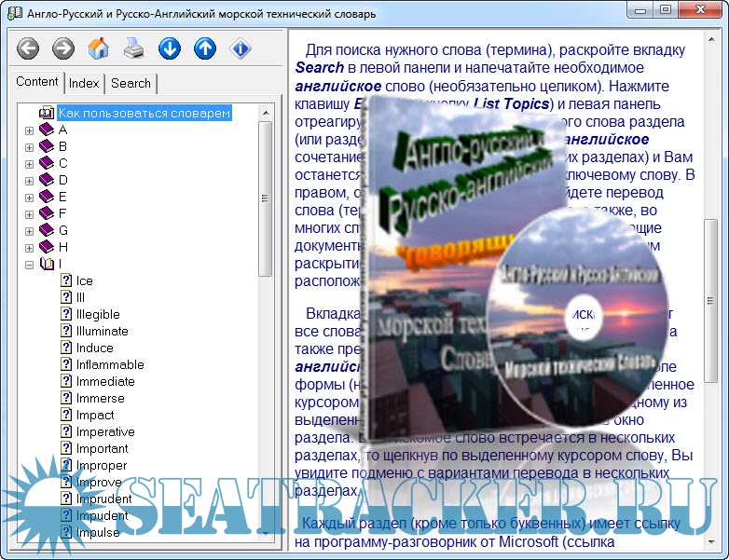Image resolution: width=729 pixels, height=560 pixels.
Task: Open the Imperative topic
Action: click(105, 431)
